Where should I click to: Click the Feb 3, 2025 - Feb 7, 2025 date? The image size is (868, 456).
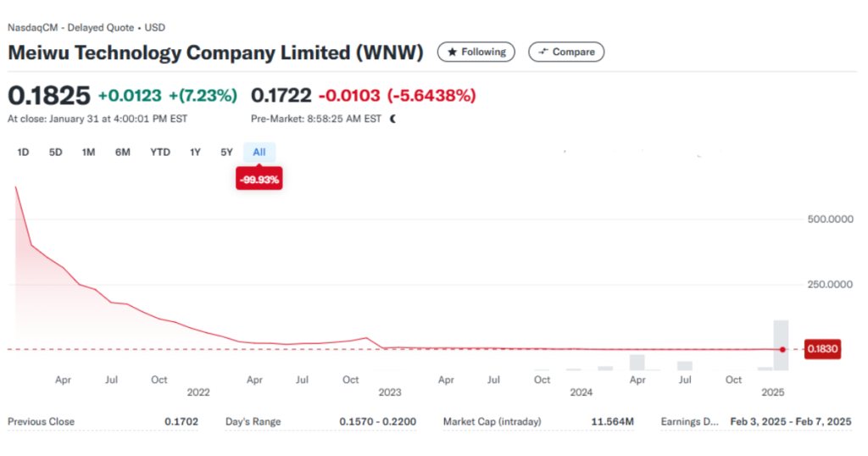tap(791, 422)
